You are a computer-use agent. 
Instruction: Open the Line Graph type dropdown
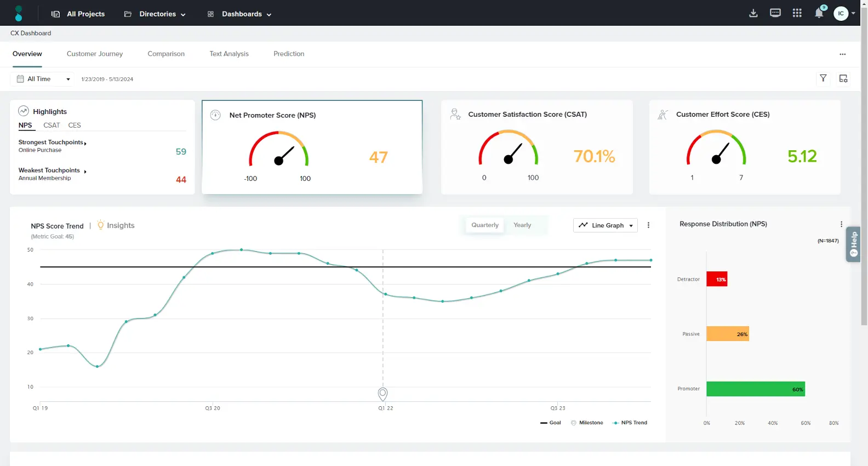point(606,225)
